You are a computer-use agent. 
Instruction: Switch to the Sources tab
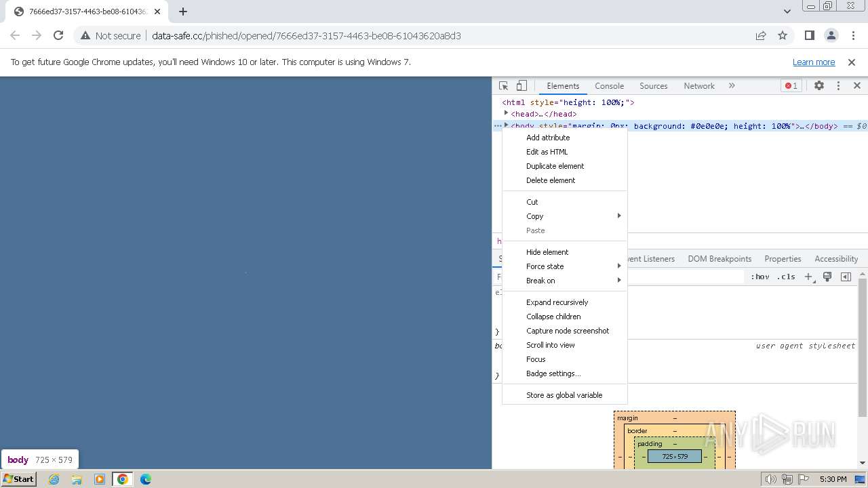coord(654,86)
